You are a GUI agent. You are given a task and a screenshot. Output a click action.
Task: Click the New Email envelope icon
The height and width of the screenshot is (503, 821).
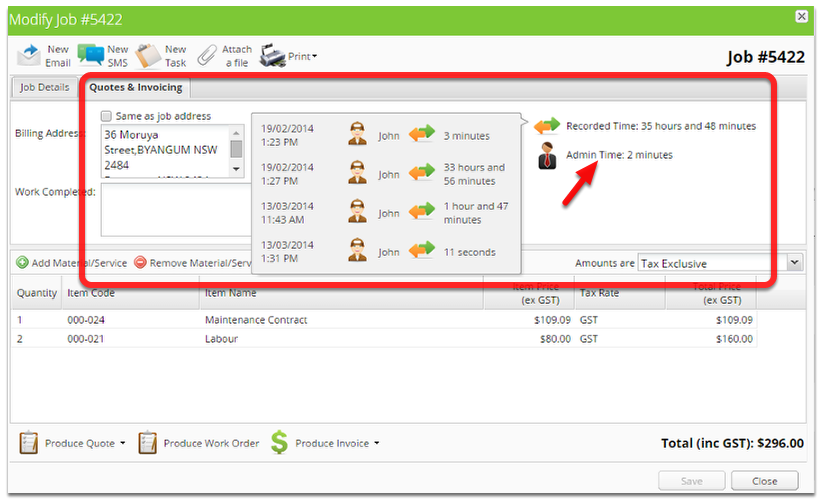29,55
